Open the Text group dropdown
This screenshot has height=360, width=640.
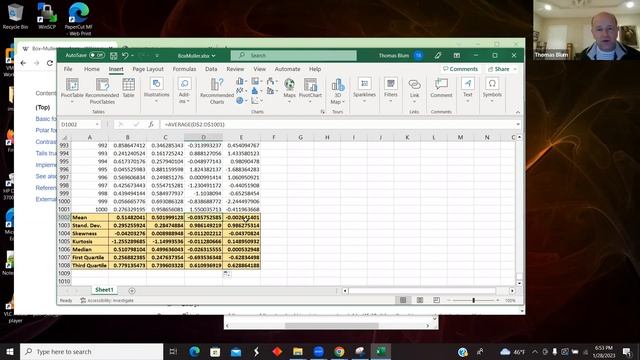point(468,89)
